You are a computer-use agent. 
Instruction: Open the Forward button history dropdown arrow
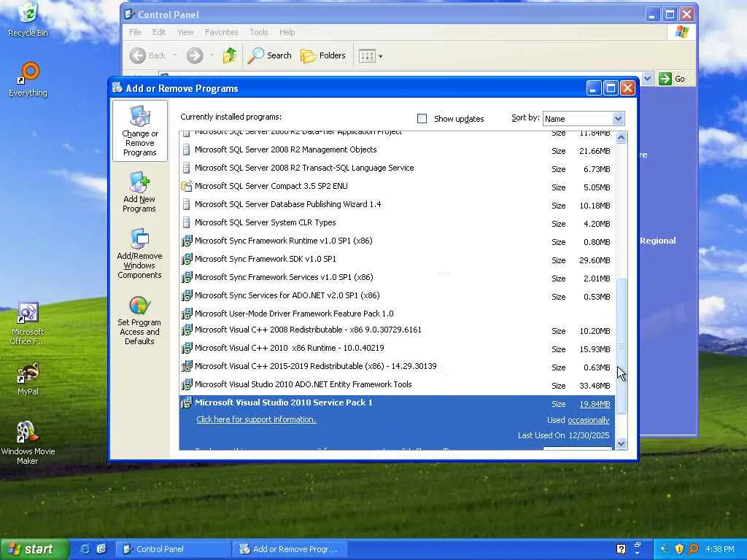pos(212,55)
